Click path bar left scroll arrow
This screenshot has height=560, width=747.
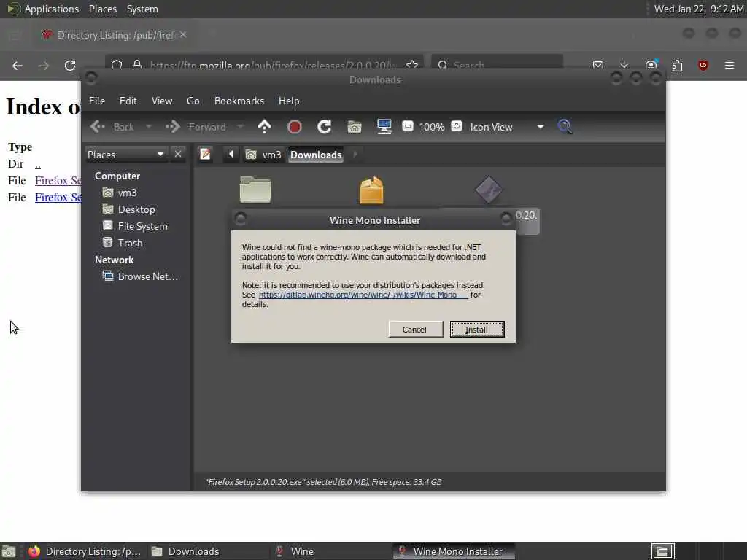(x=231, y=155)
